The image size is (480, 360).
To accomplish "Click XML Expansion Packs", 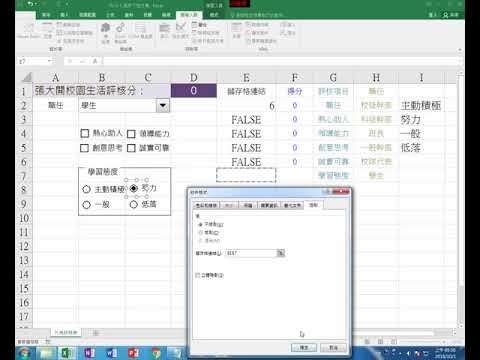I will [257, 33].
